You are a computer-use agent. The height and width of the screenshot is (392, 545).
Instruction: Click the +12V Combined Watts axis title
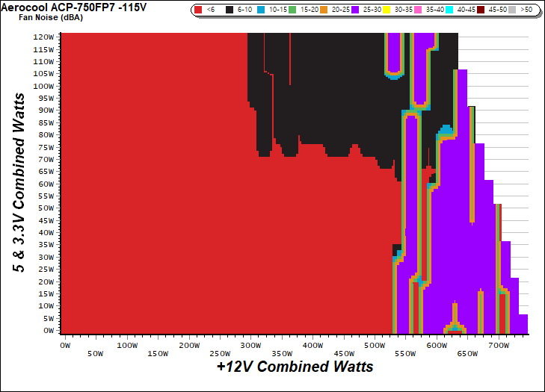[x=295, y=367]
